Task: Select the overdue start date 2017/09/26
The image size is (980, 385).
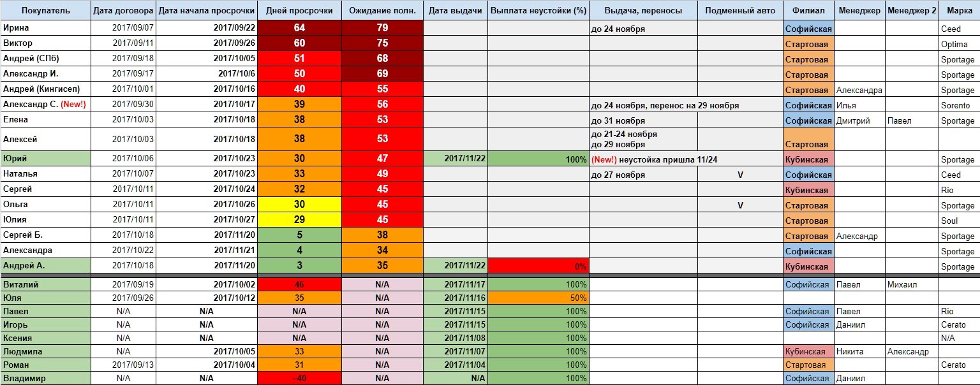Action: point(207,43)
